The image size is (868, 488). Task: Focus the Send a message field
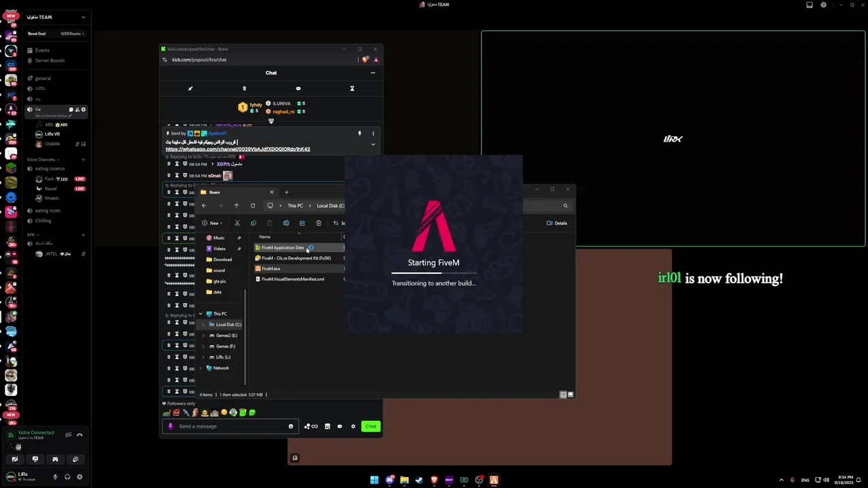pos(231,426)
